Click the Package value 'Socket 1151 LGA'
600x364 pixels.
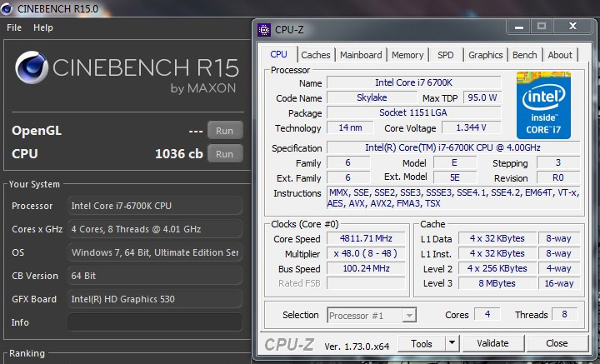(x=413, y=112)
